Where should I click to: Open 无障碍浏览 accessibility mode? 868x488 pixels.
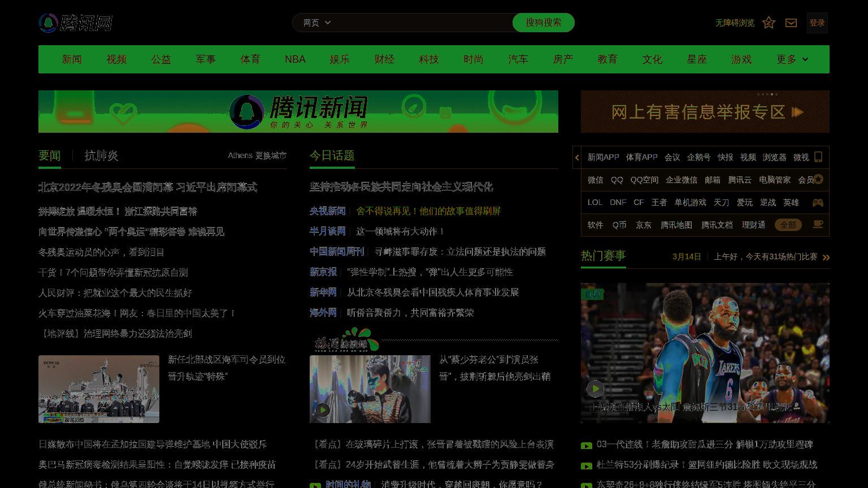tap(735, 23)
